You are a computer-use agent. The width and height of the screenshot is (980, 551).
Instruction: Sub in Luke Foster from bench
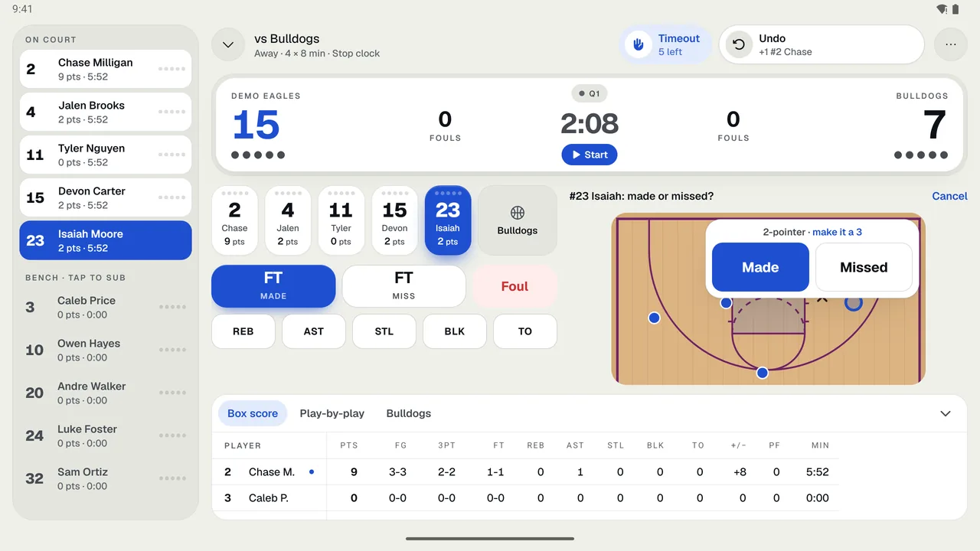pos(106,435)
